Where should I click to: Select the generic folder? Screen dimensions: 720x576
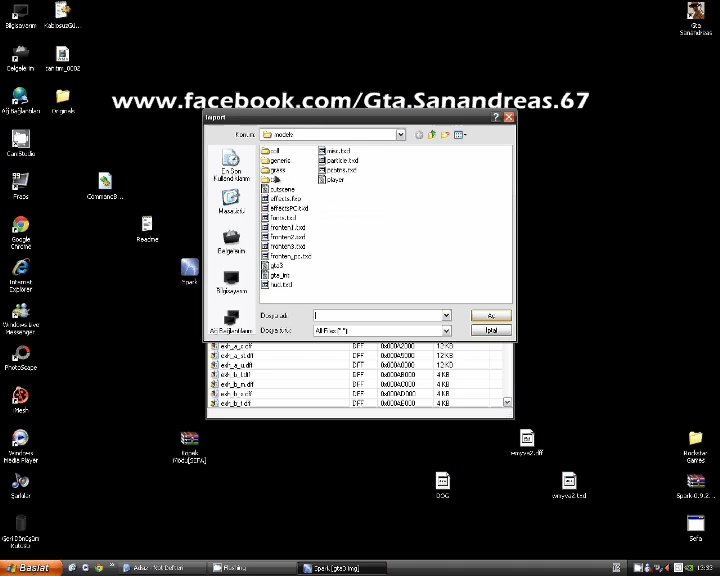276,160
